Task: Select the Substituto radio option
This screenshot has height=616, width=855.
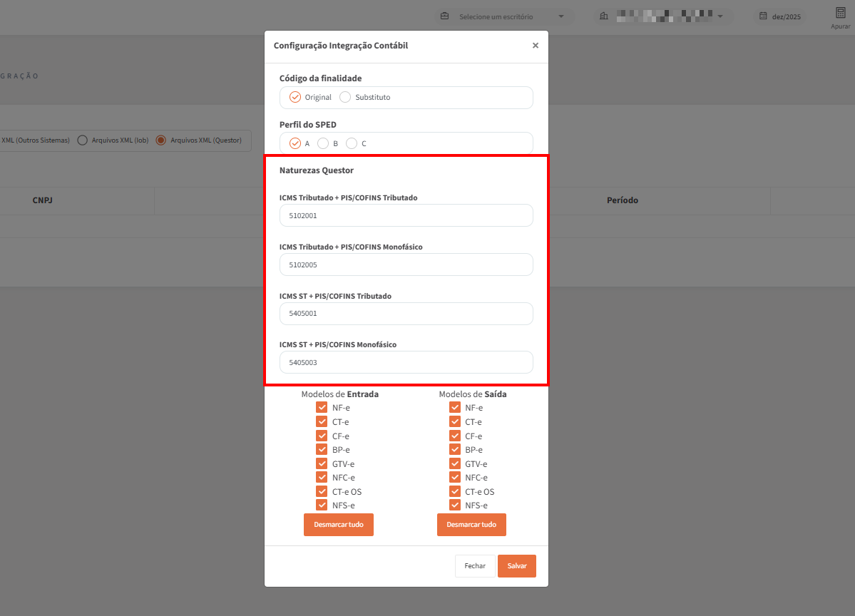Action: 345,97
